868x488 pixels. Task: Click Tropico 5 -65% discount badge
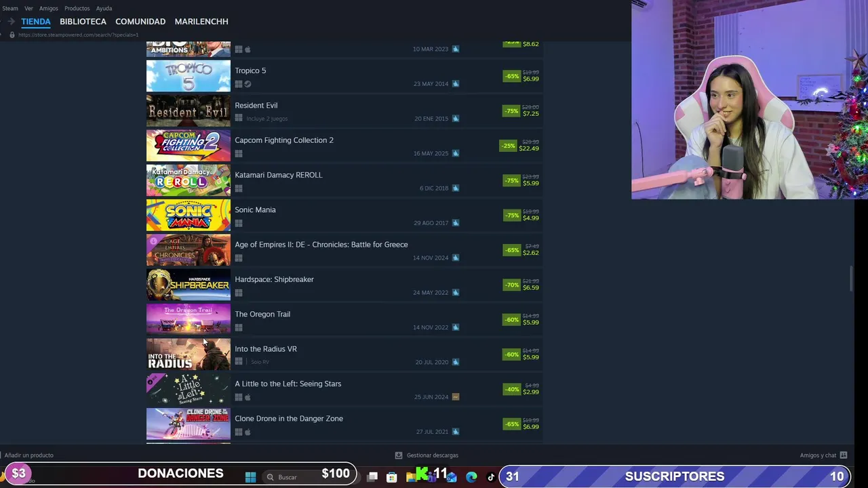[511, 76]
